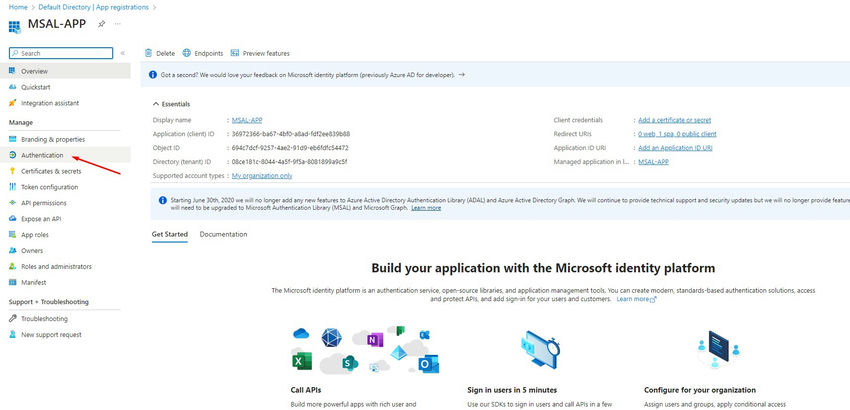Click the Delete trash icon
The height and width of the screenshot is (410, 850).
149,53
